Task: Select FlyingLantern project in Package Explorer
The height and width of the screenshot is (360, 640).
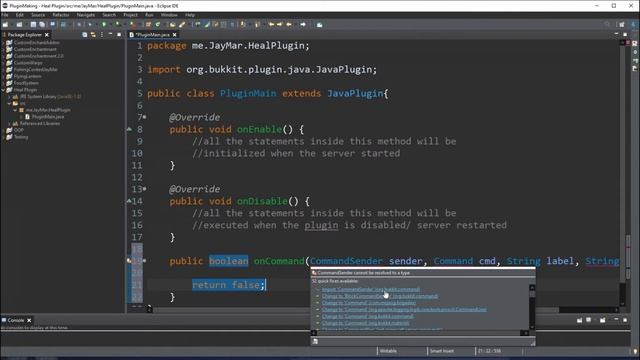Action: 27,76
